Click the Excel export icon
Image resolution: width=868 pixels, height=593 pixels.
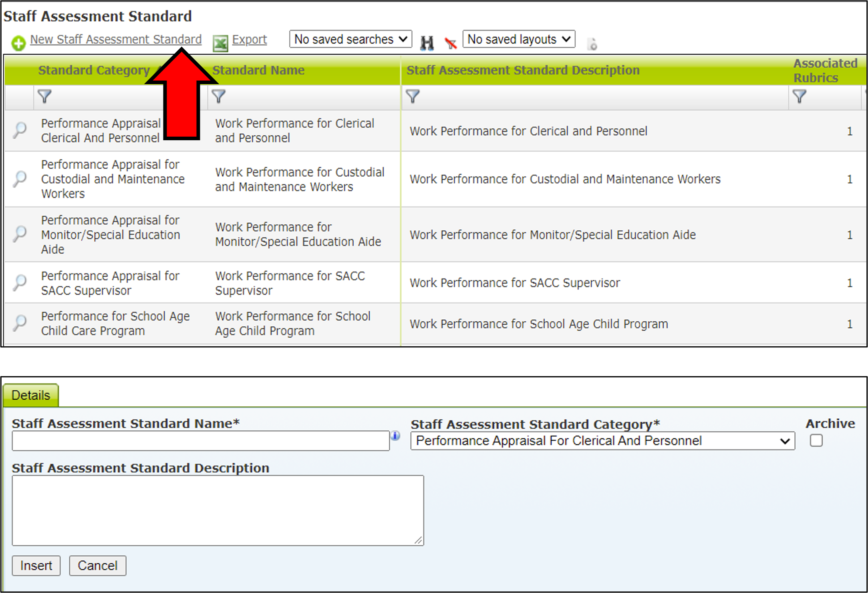point(220,43)
